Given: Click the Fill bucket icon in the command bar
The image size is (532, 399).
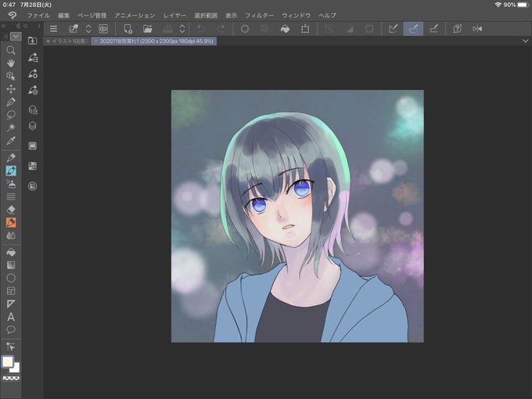Looking at the screenshot, I should [286, 29].
